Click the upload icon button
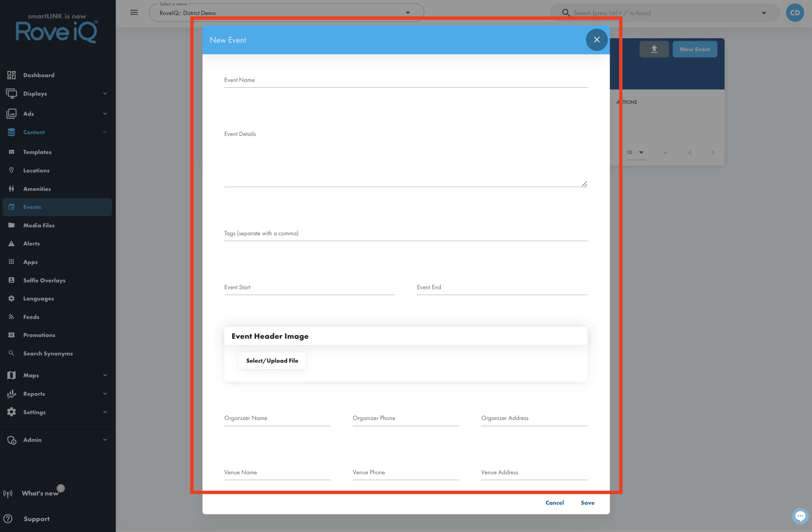812x532 pixels. pyautogui.click(x=654, y=49)
